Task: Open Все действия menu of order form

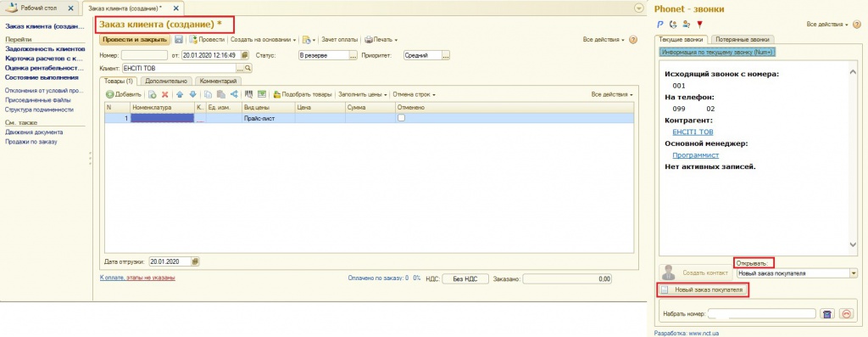Action: (x=604, y=40)
